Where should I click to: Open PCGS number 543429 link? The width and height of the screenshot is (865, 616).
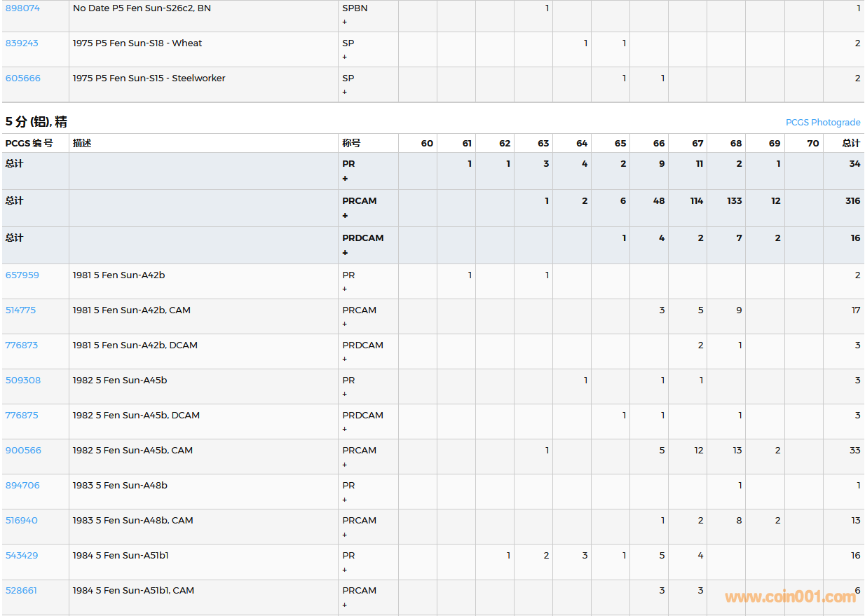pyautogui.click(x=22, y=556)
